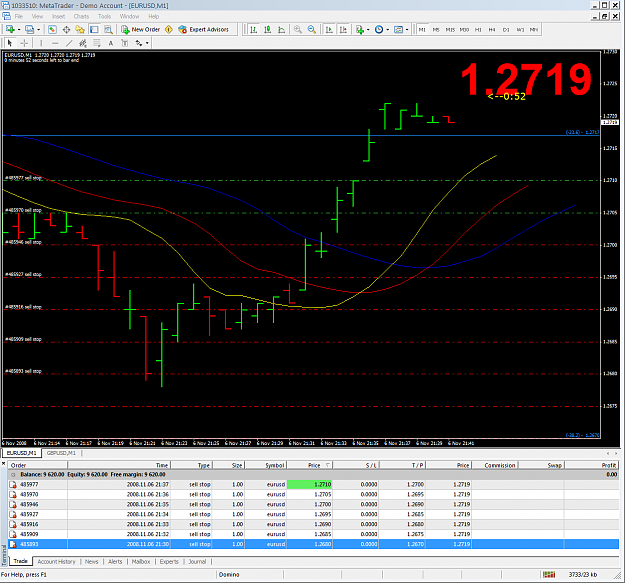Viewport: 625px width, 583px height.
Task: Click the Templates icon
Action: (398, 29)
